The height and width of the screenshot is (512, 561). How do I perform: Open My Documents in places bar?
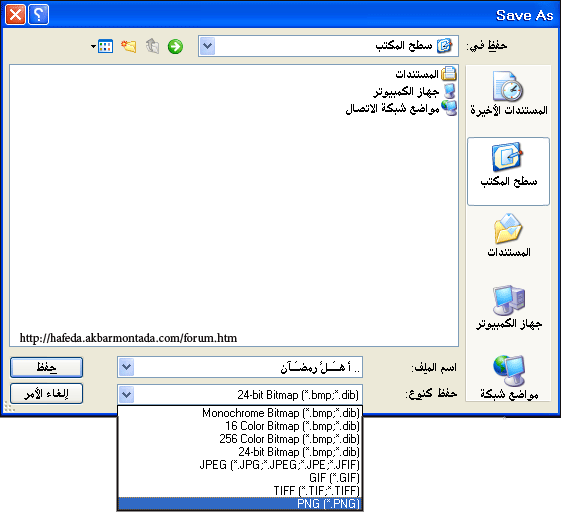click(x=508, y=235)
